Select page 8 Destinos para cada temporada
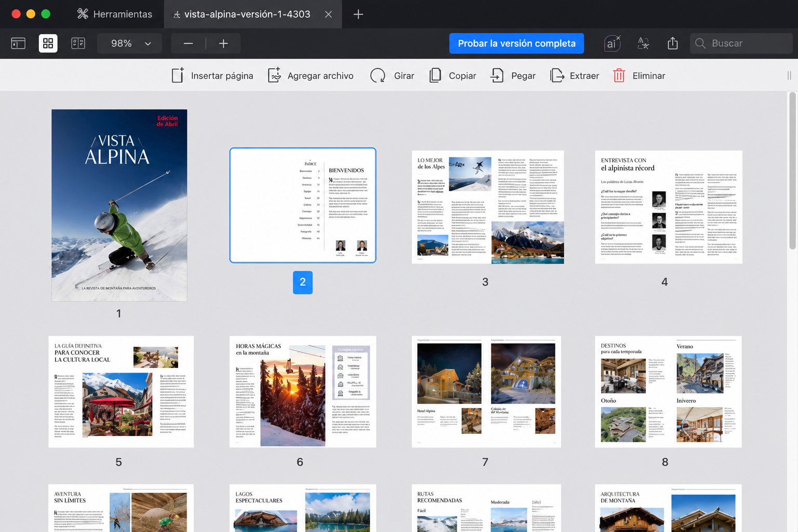This screenshot has width=798, height=532. [668, 392]
